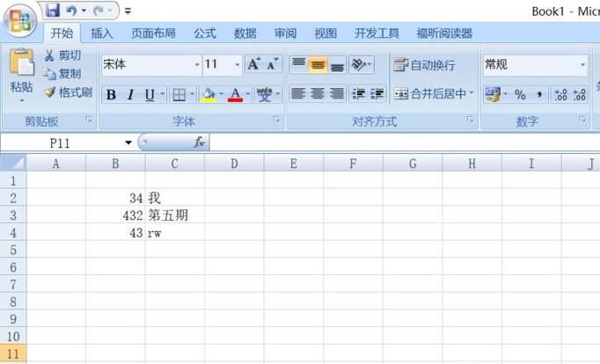Switch to the 插入 ribbon tab

102,33
